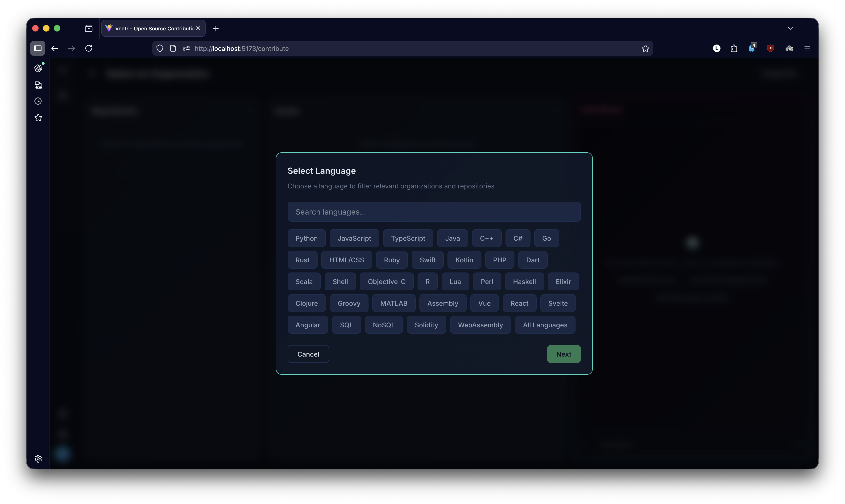This screenshot has width=845, height=504.
Task: Click the uBlock Origin shield icon
Action: point(770,49)
